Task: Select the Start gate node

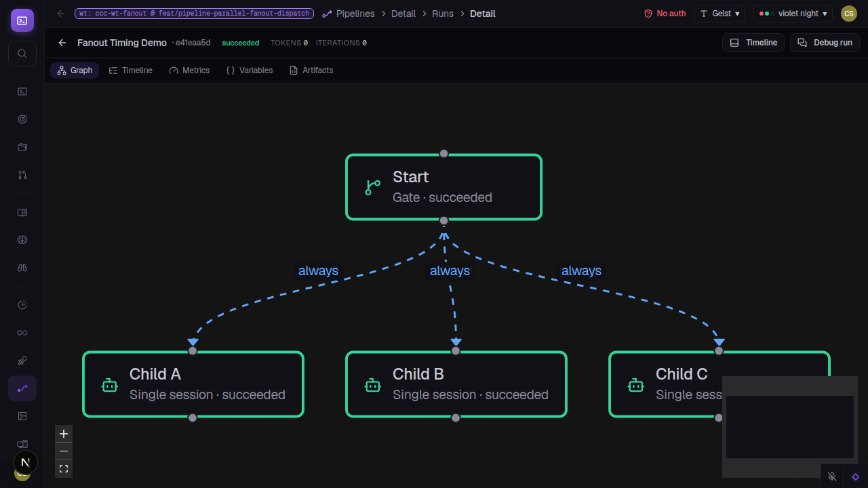Action: [444, 187]
